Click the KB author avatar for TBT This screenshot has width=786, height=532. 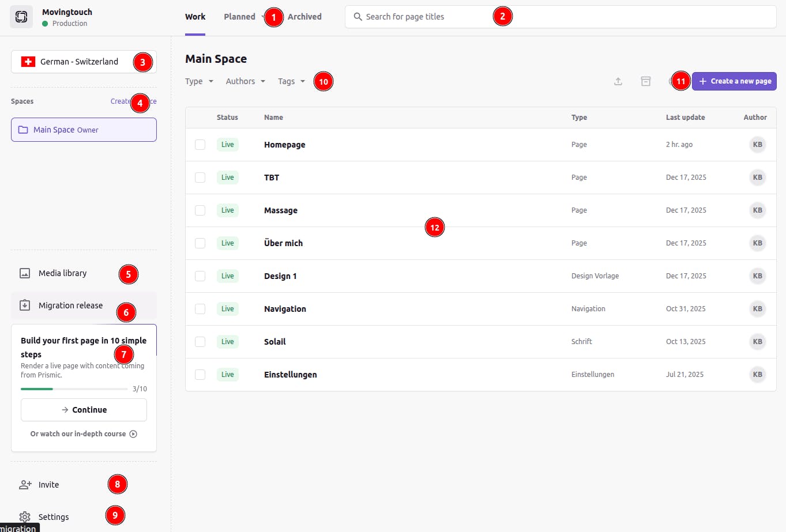coord(758,178)
